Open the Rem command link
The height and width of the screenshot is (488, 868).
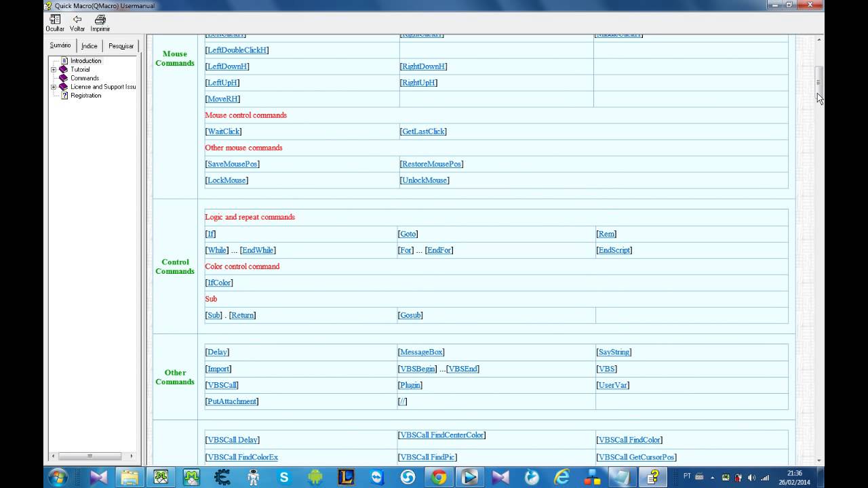(x=606, y=234)
